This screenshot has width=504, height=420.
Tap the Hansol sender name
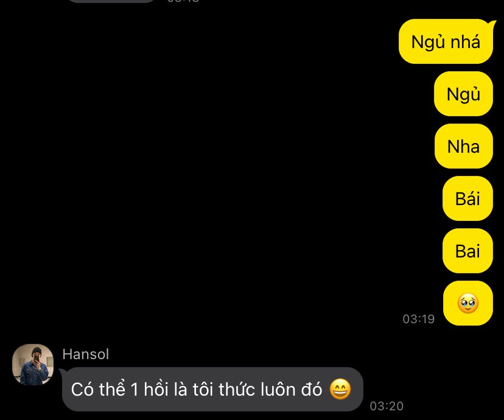85,354
